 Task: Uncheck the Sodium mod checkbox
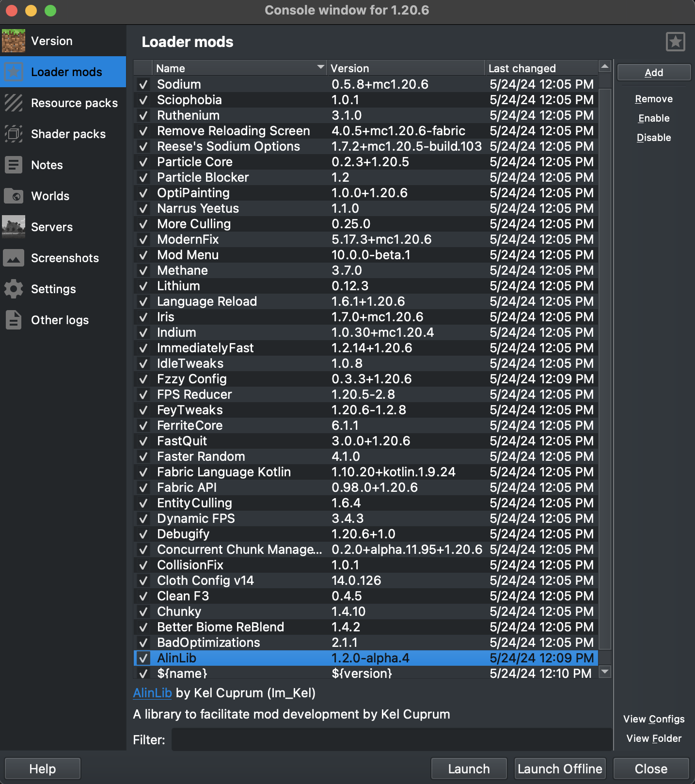click(143, 84)
